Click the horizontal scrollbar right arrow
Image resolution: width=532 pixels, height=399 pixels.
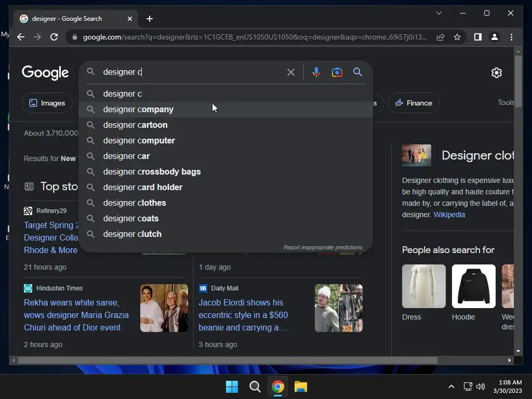(509, 361)
